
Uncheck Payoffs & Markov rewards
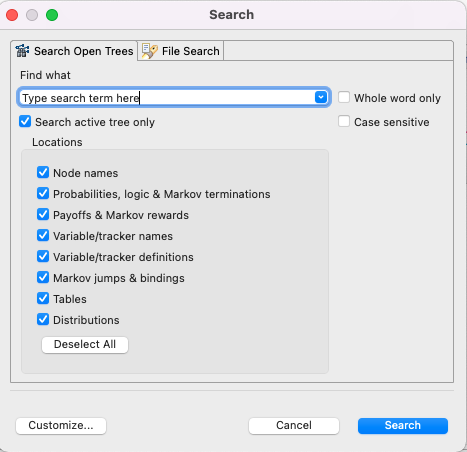pos(43,214)
